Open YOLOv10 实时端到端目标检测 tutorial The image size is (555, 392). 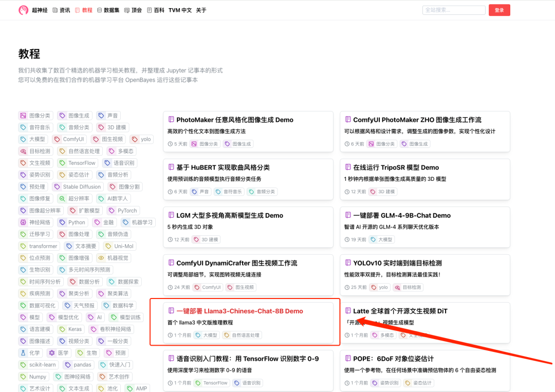397,263
